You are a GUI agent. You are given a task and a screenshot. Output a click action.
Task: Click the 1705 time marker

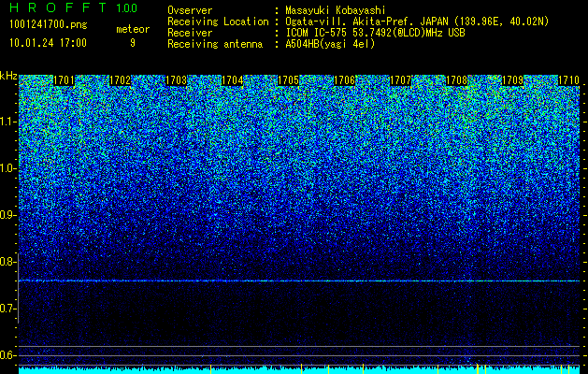[x=288, y=80]
